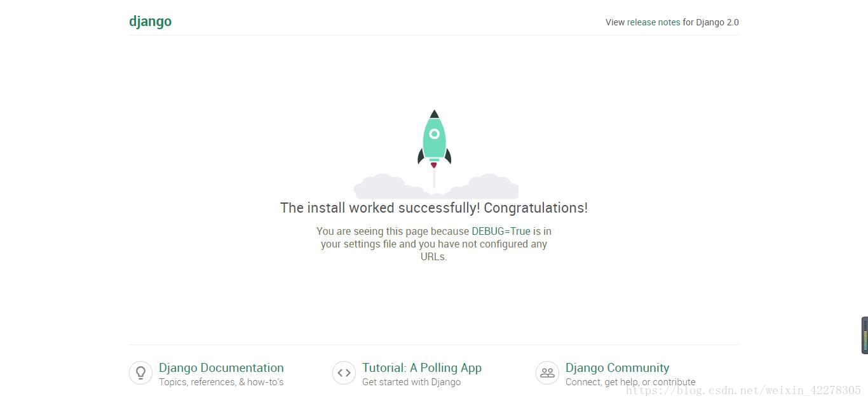Click 'The install worked successfully! Congratulations!' heading

tap(434, 208)
